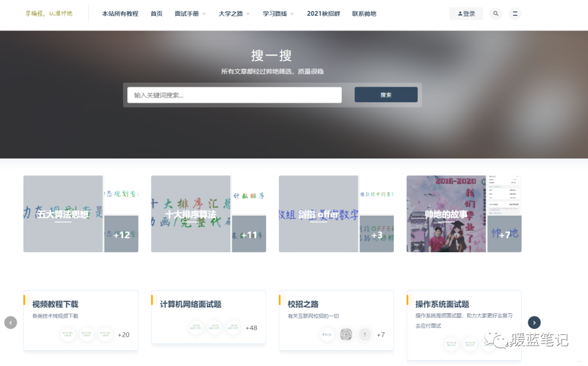Click top-right thumbnail of 剑指 offer collection
Screen dimensions: 588x366
click(x=377, y=194)
